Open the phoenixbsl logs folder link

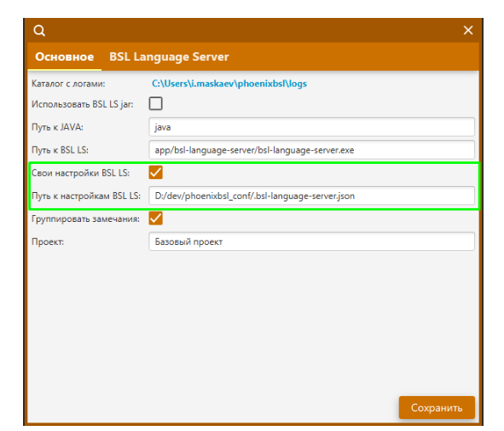[x=229, y=84]
